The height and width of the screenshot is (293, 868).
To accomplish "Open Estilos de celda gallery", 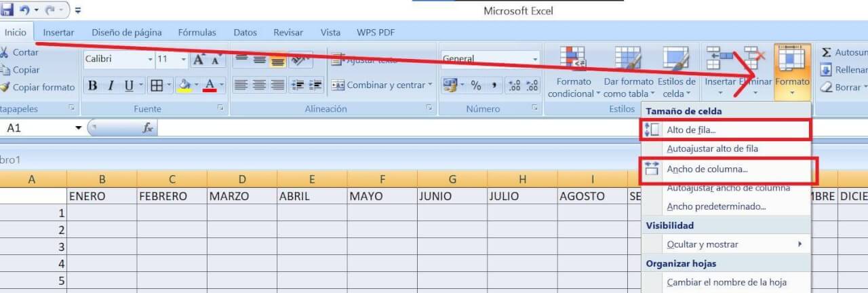I will pyautogui.click(x=676, y=73).
